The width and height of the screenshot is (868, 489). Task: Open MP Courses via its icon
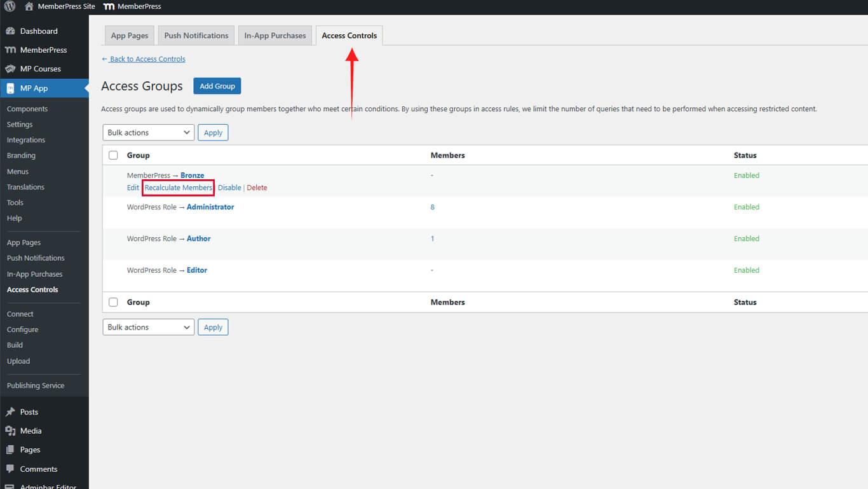(10, 69)
